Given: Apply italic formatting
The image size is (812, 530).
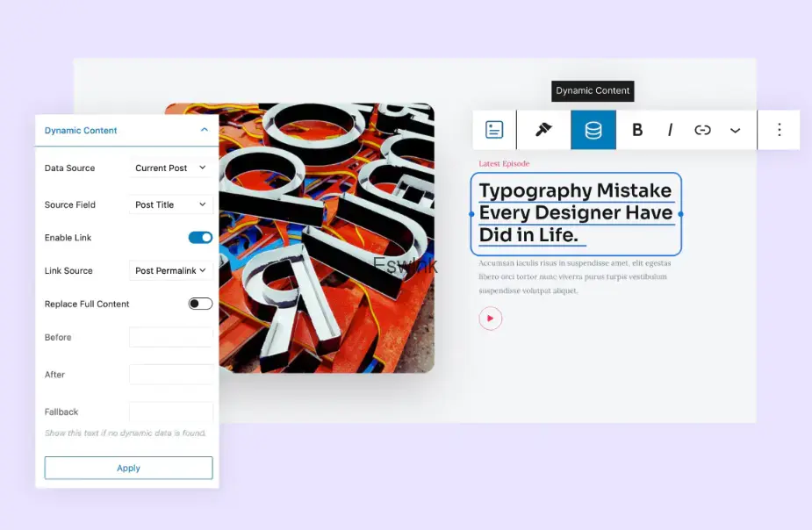Looking at the screenshot, I should [x=670, y=130].
